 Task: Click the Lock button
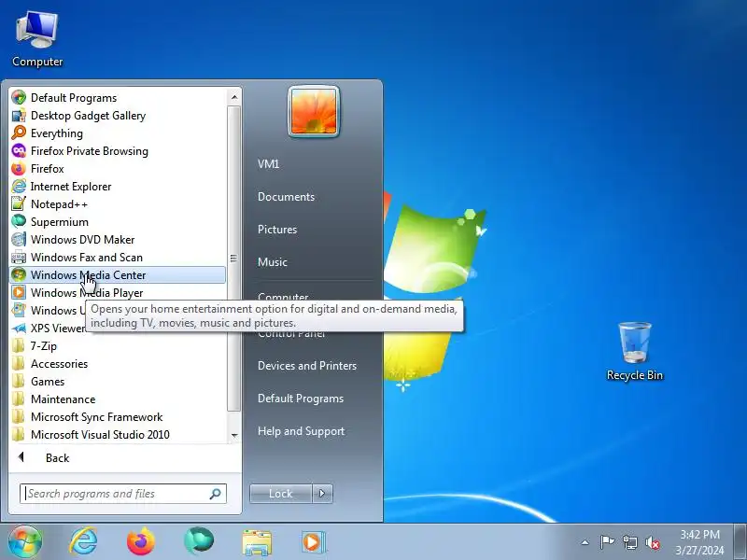(x=281, y=494)
